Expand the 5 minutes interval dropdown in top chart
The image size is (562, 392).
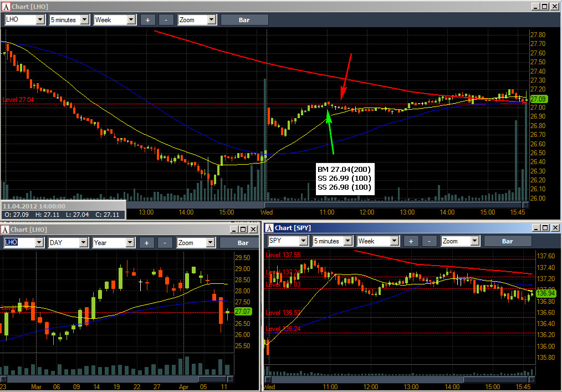[x=85, y=20]
